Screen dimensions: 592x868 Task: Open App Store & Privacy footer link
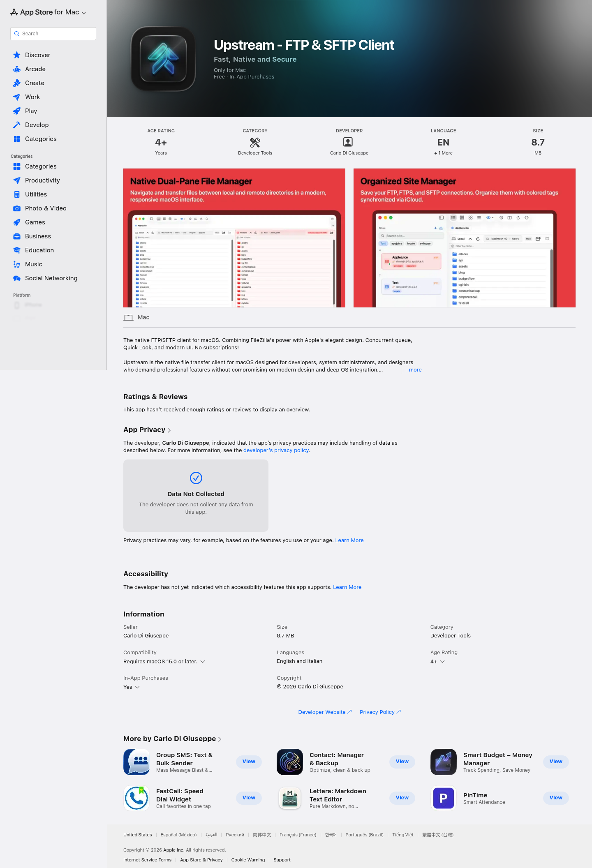(x=201, y=860)
